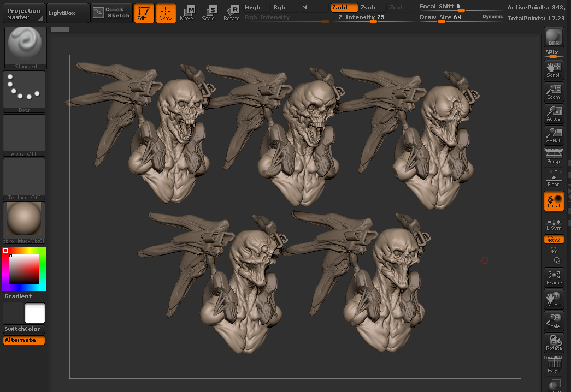This screenshot has width=571, height=392.
Task: Adjust the Rgb Intensity slider
Action: click(x=286, y=18)
